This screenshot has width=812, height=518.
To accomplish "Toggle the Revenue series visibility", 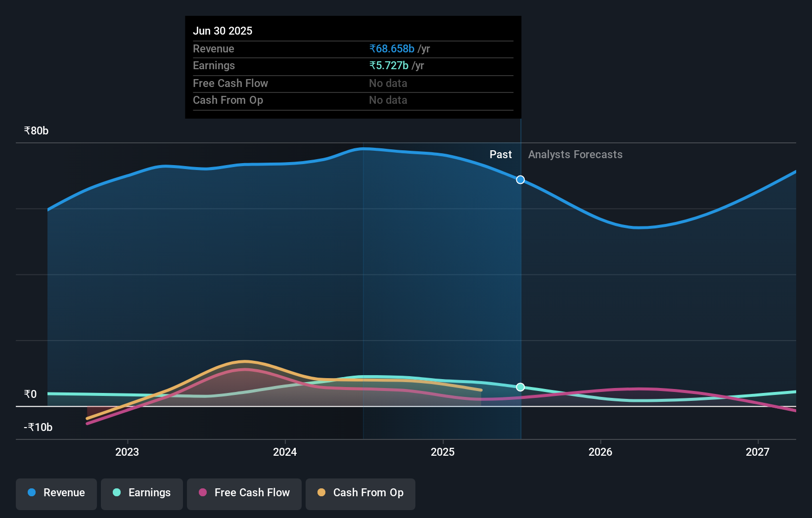I will (56, 493).
